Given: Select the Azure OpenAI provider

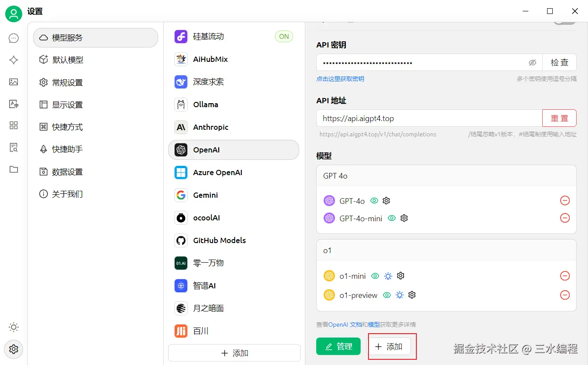Looking at the screenshot, I should (x=234, y=172).
